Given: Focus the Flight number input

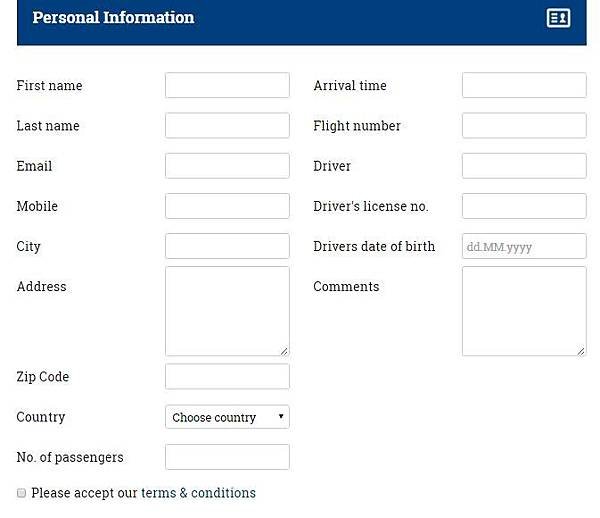Looking at the screenshot, I should [x=524, y=125].
